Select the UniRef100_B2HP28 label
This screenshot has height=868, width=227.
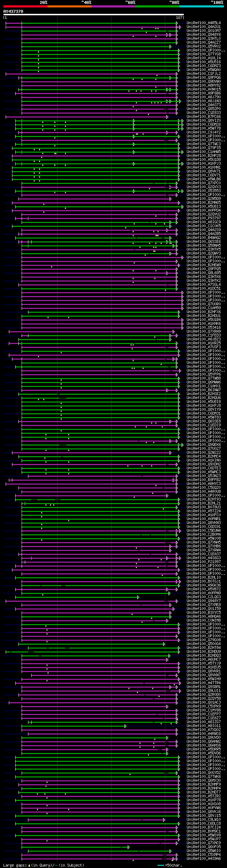click(204, 156)
